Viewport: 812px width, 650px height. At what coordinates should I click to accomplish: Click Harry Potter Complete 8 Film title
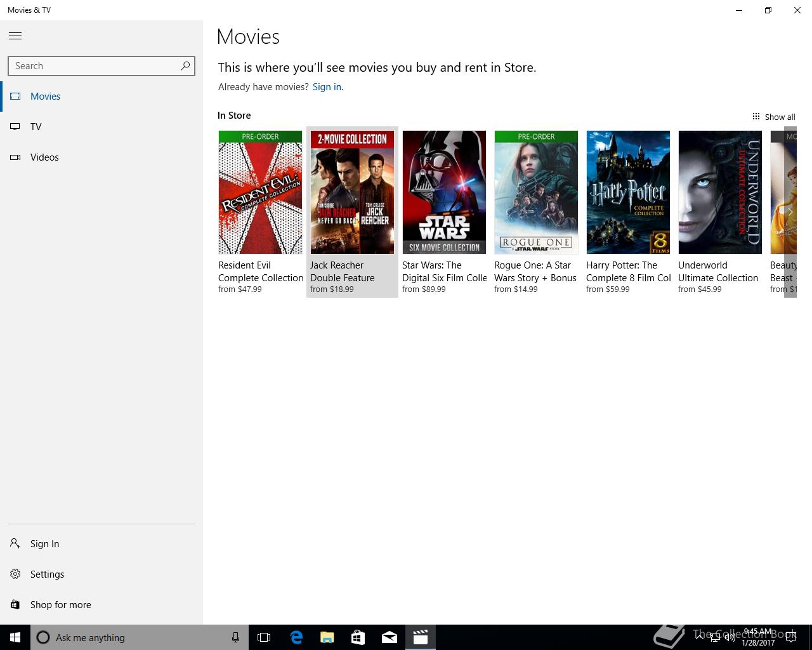click(629, 272)
